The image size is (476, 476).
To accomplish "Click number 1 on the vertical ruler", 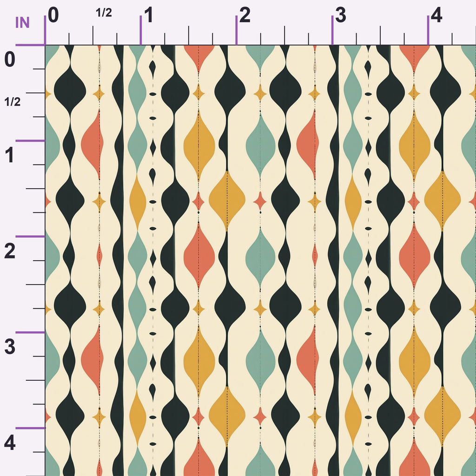I will coord(10,155).
